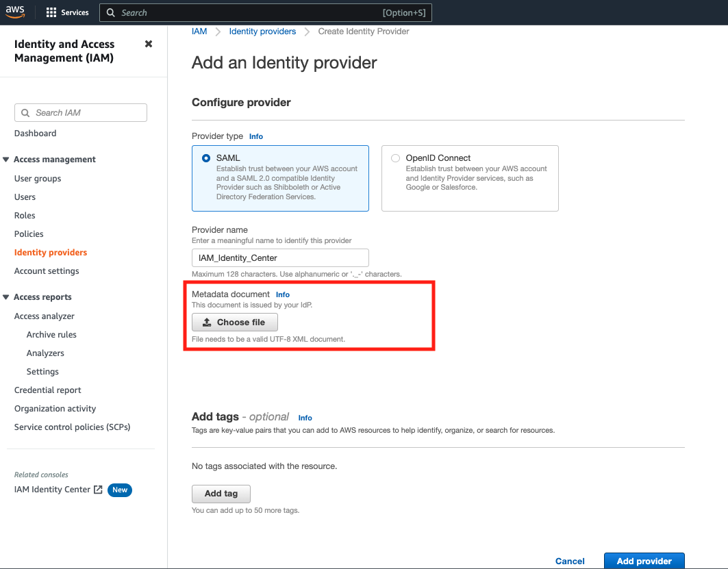Click the external link icon next to IAM Identity Center
This screenshot has width=728, height=569.
click(x=98, y=489)
